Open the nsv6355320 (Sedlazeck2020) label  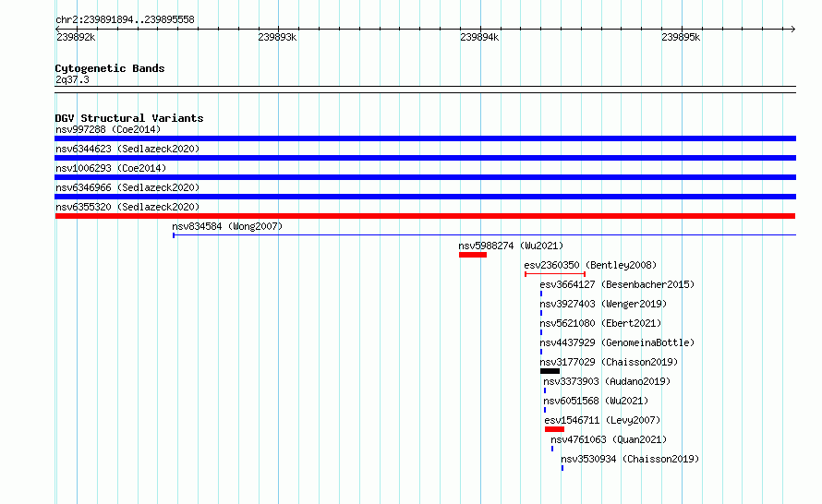[127, 207]
